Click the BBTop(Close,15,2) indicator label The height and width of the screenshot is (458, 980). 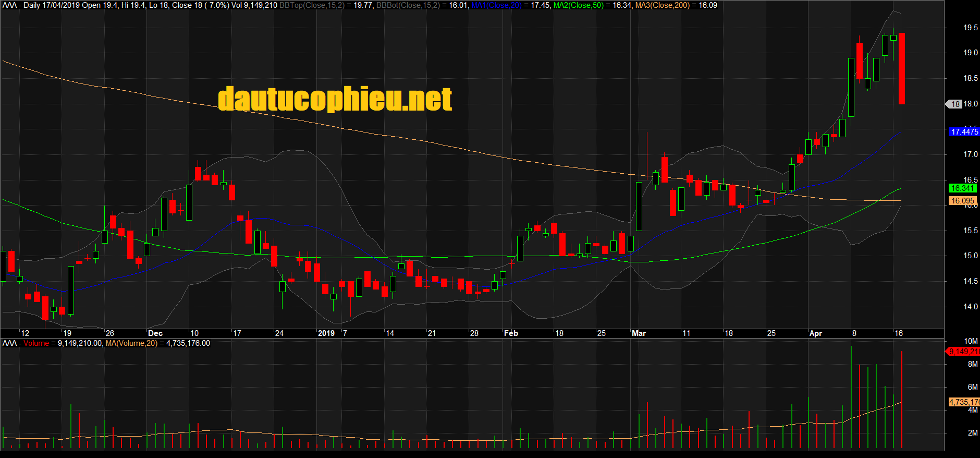[313, 5]
